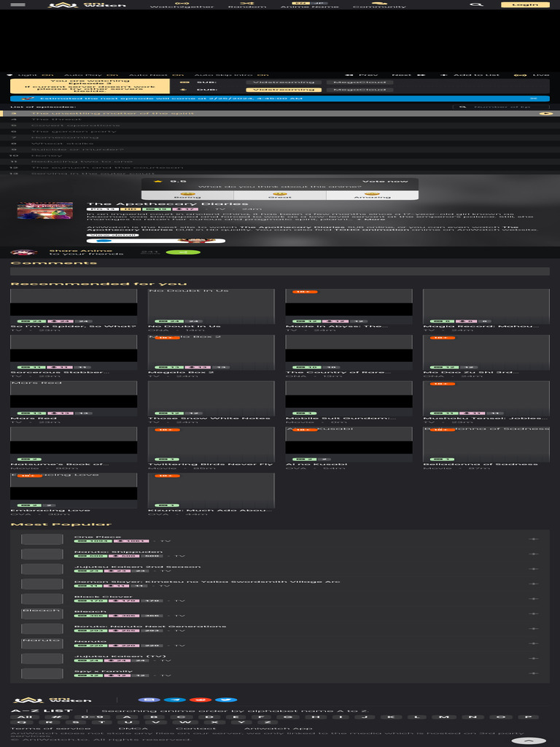Select Vidstreaming server for SUB
The height and width of the screenshot is (747, 560).
pyautogui.click(x=284, y=82)
